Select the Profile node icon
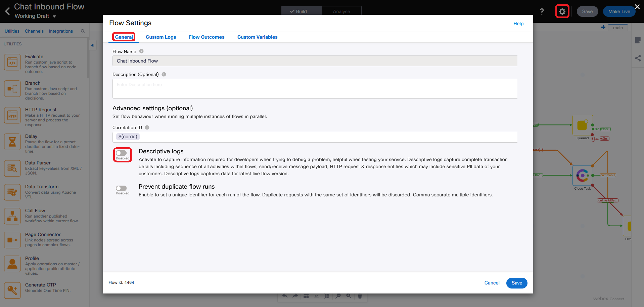 tap(12, 264)
